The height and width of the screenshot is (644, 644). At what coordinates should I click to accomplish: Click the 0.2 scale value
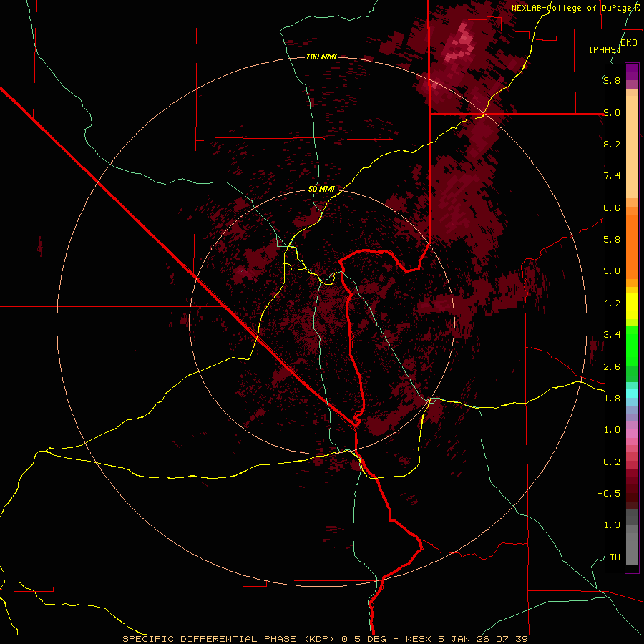[612, 462]
